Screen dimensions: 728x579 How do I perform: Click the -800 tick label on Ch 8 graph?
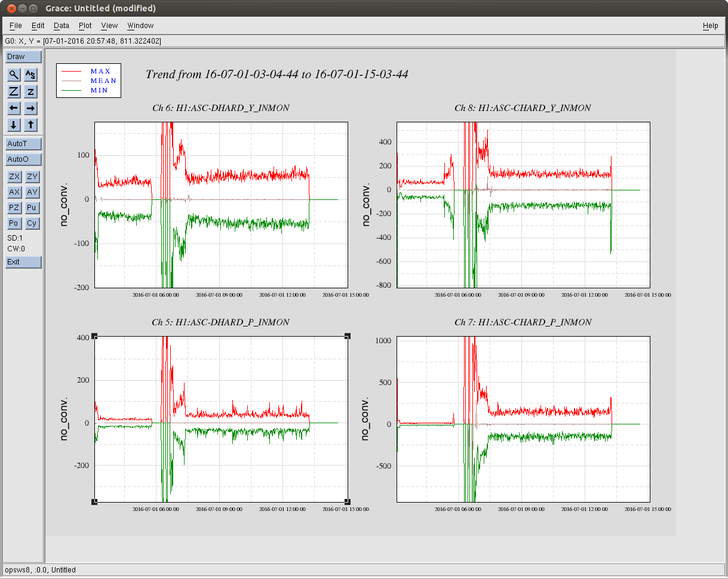383,285
